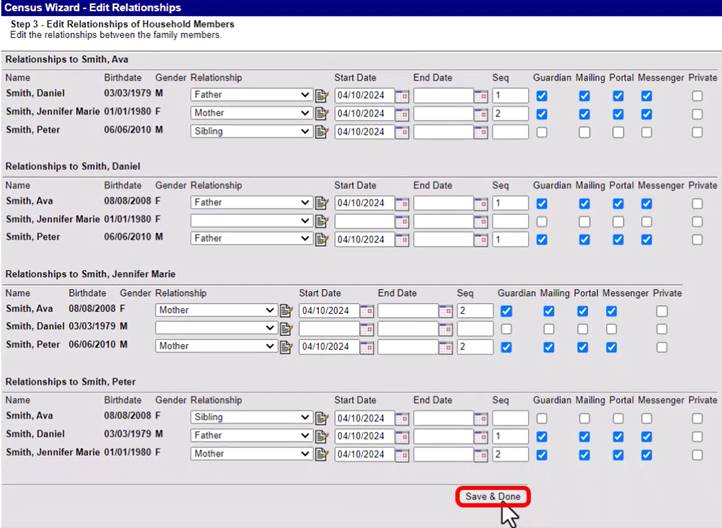Viewport: 722px width, 528px height.
Task: Click 'Relationships to Smith, Peter' section heading
Action: pos(70,382)
